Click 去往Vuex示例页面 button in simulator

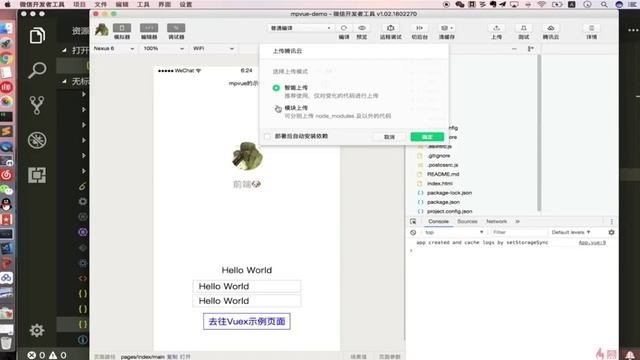[x=247, y=321]
